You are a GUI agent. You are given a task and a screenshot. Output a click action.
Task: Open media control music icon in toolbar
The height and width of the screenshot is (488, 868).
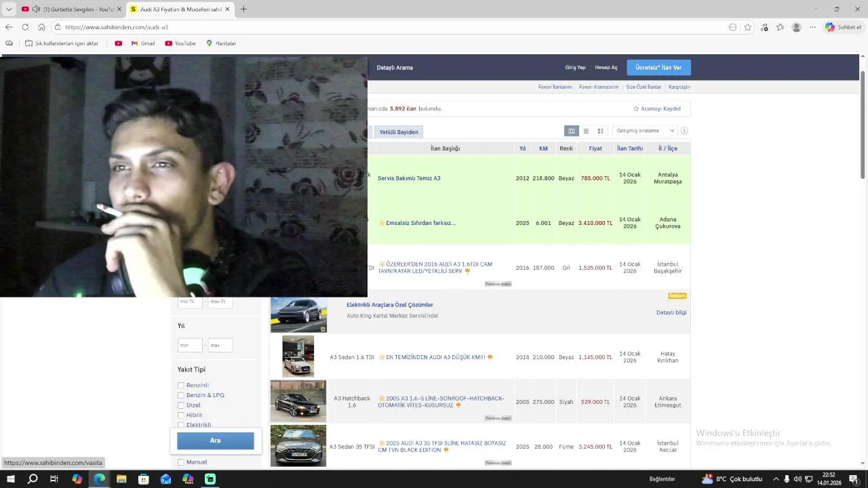(764, 27)
